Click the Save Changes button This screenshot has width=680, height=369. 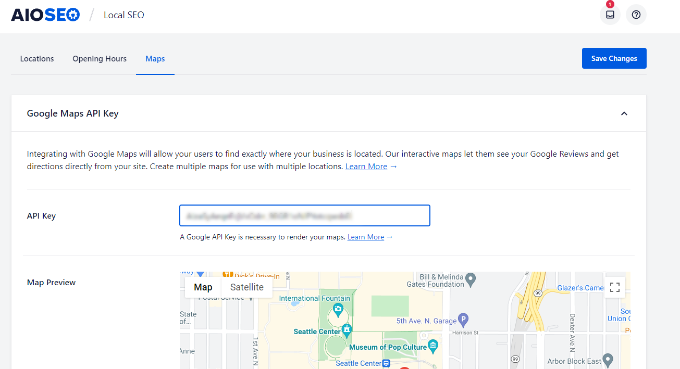(614, 59)
